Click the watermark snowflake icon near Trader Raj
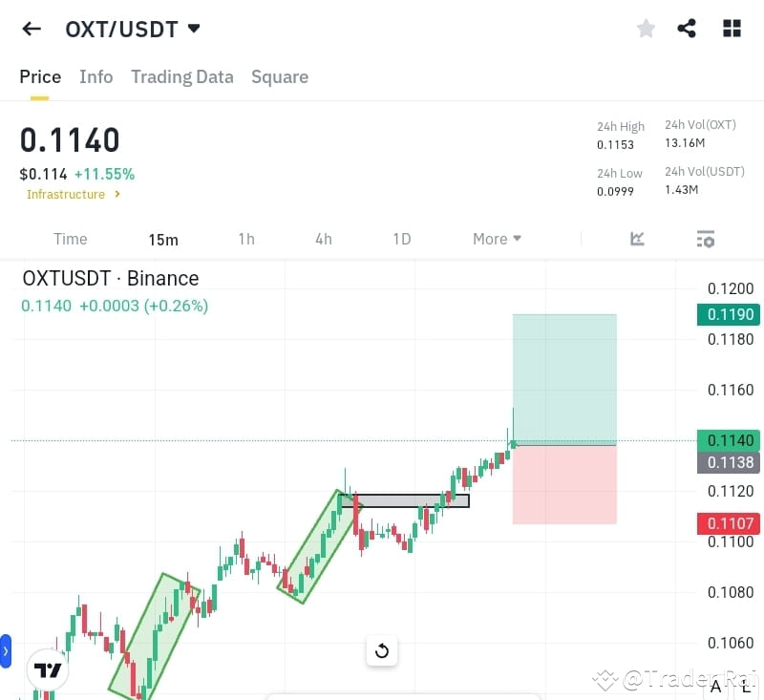 click(605, 680)
